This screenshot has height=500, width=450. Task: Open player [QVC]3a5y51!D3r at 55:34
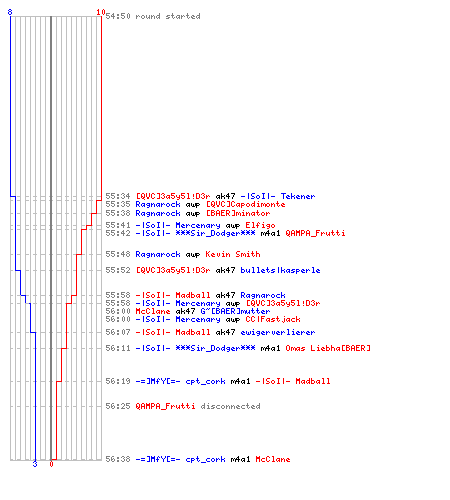(173, 196)
